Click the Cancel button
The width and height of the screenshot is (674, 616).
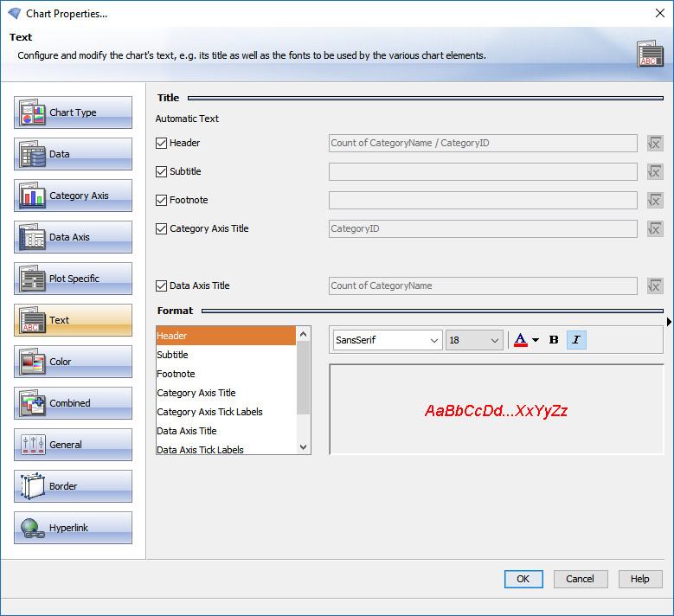580,579
